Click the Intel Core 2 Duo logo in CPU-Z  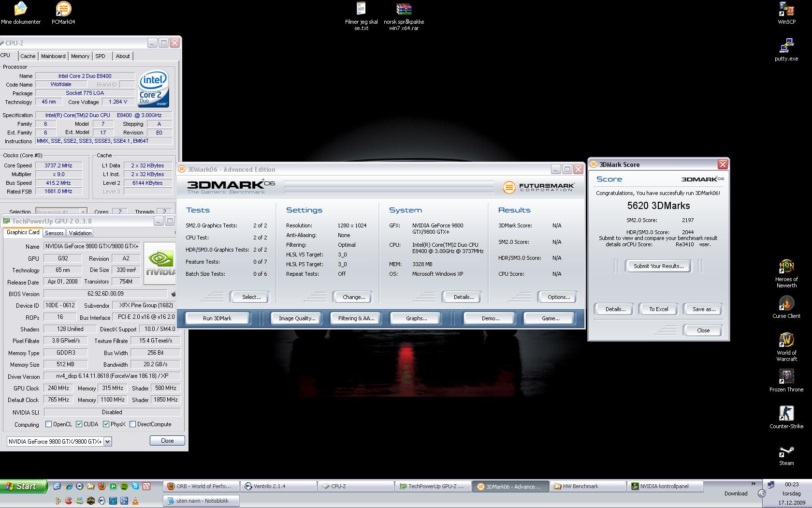154,89
